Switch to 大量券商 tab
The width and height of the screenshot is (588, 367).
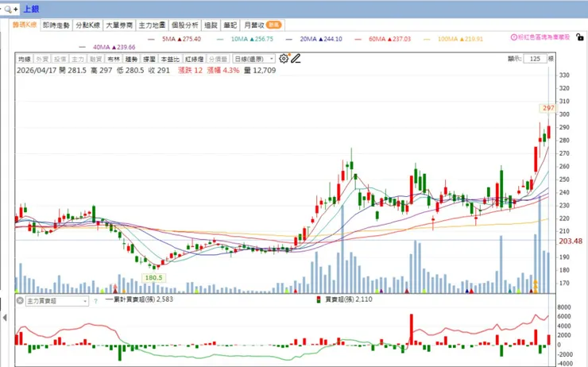point(119,25)
